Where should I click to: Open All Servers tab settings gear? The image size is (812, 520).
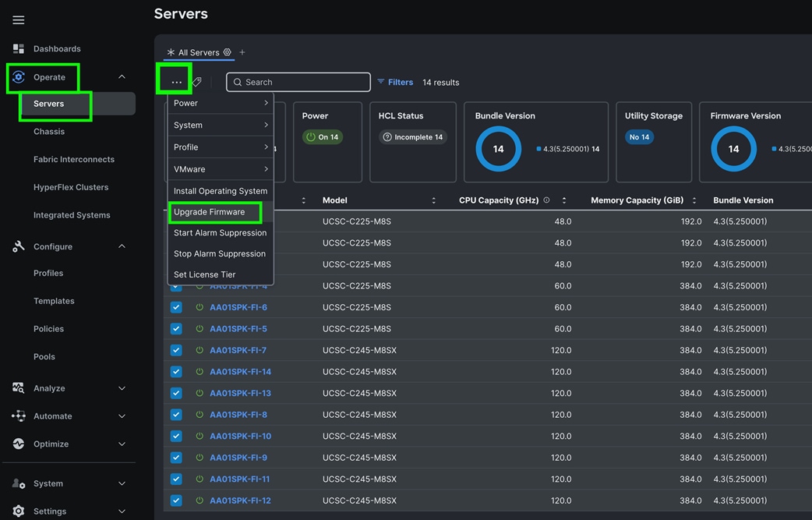point(228,52)
